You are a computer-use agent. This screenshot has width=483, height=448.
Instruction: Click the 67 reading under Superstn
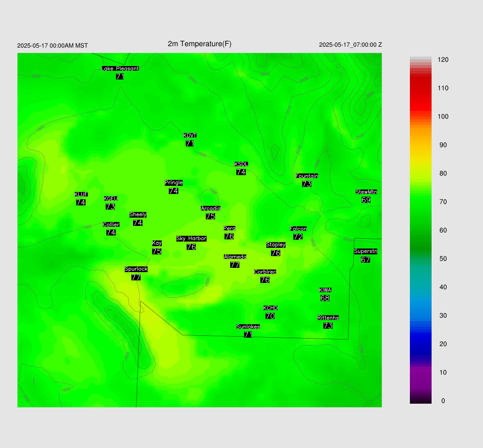[x=366, y=259]
